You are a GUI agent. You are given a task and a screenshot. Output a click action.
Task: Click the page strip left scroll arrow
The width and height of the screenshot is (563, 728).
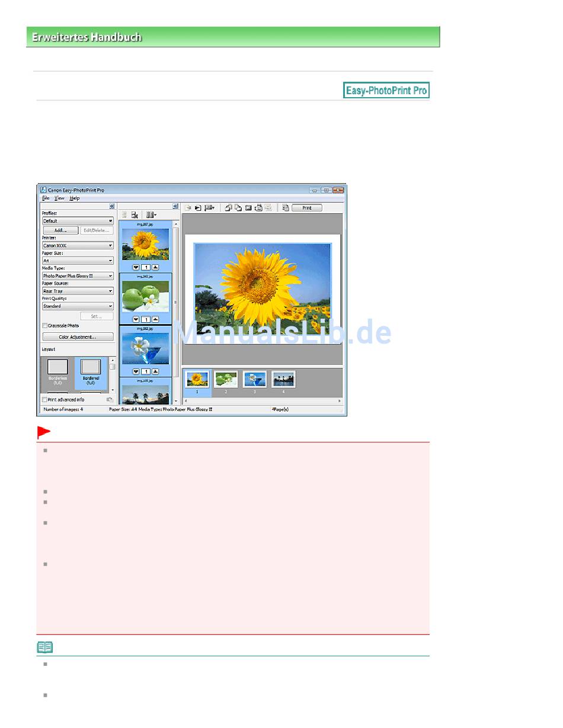185,401
